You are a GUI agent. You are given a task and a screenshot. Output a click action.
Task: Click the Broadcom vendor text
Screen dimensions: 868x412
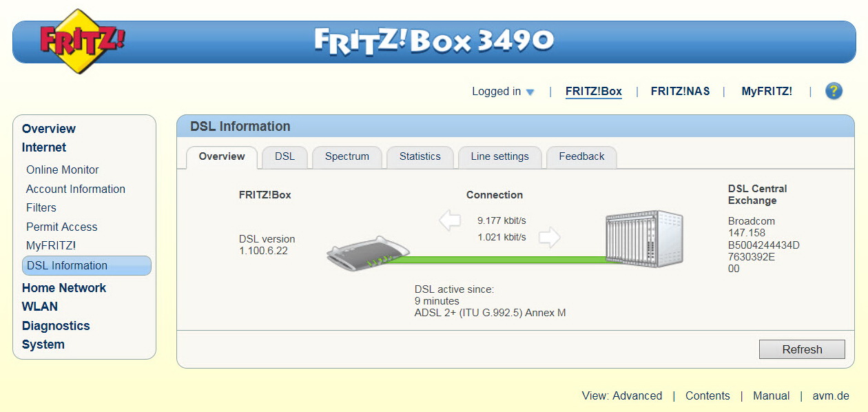752,221
